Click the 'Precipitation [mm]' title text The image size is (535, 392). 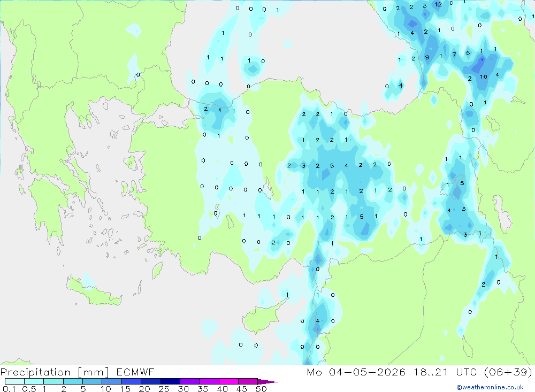point(55,372)
